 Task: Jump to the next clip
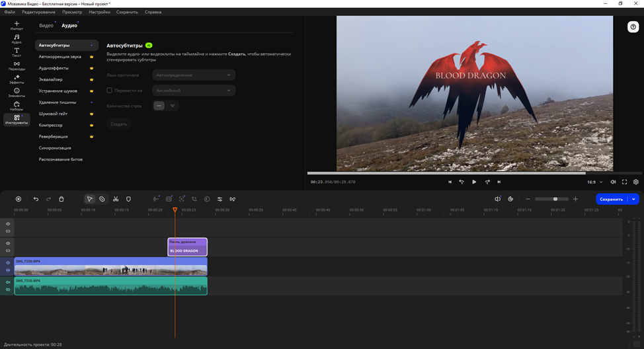(x=499, y=182)
